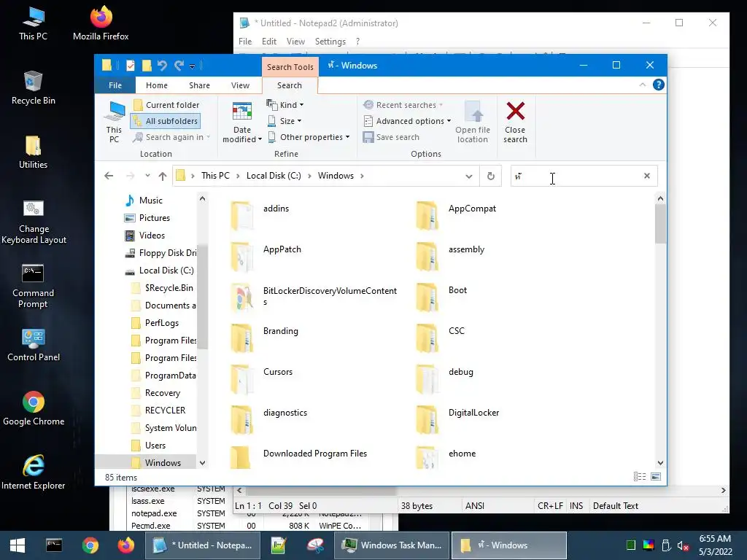
Task: Select the Cursors folder icon
Action: click(241, 379)
